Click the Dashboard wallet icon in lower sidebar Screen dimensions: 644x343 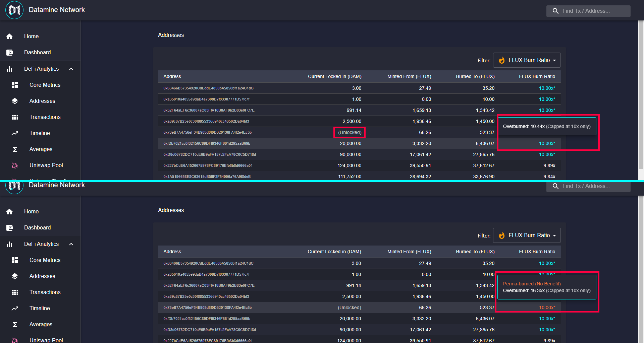pyautogui.click(x=9, y=228)
